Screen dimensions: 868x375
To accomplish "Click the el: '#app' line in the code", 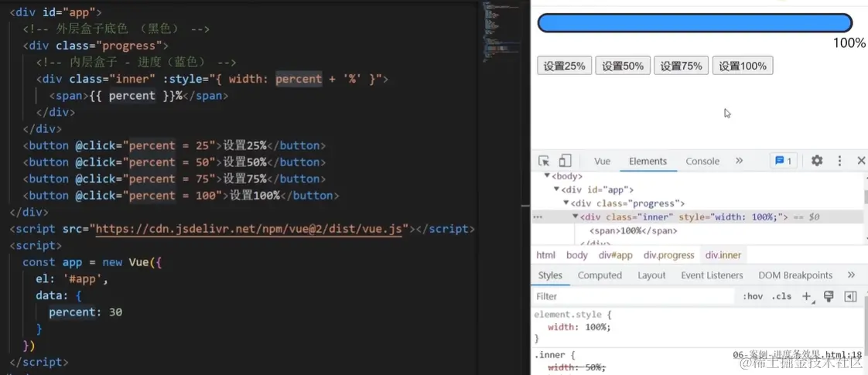I will [x=71, y=279].
